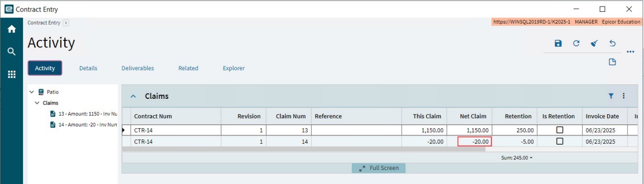Switch to the Related tab

coord(188,68)
